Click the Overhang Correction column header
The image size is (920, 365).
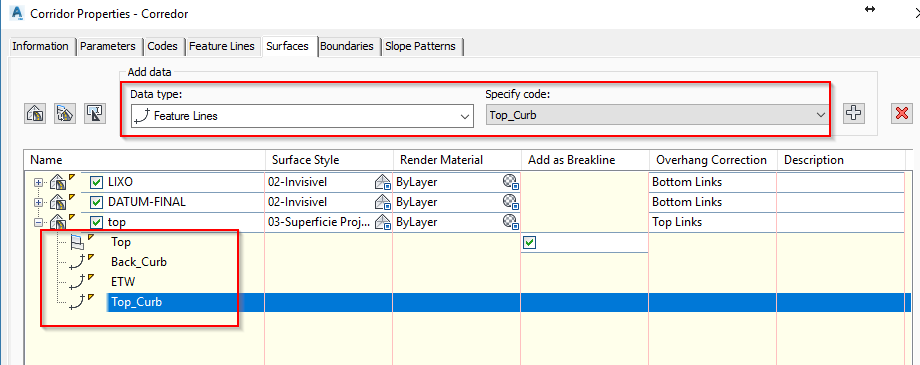click(x=713, y=160)
